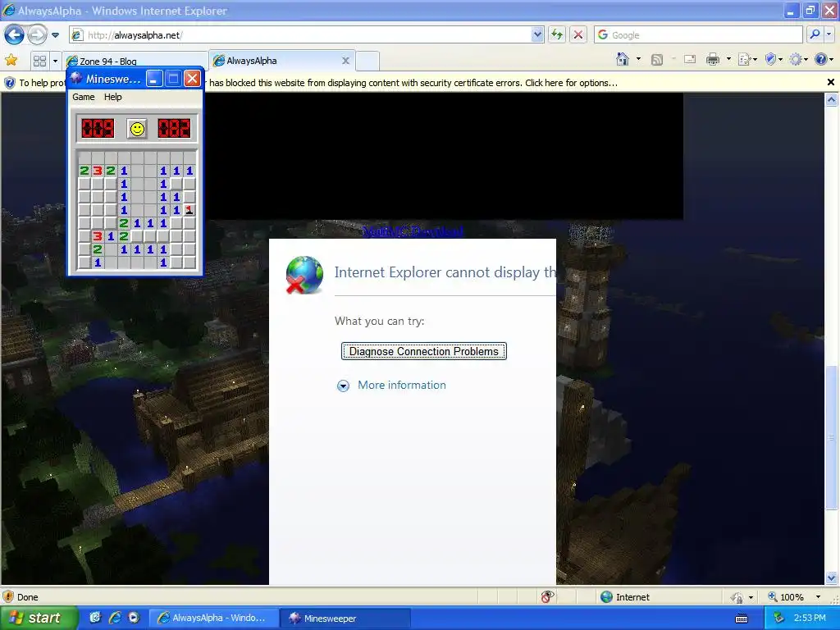Click the magnifier search button
The height and width of the screenshot is (630, 840).
click(815, 35)
